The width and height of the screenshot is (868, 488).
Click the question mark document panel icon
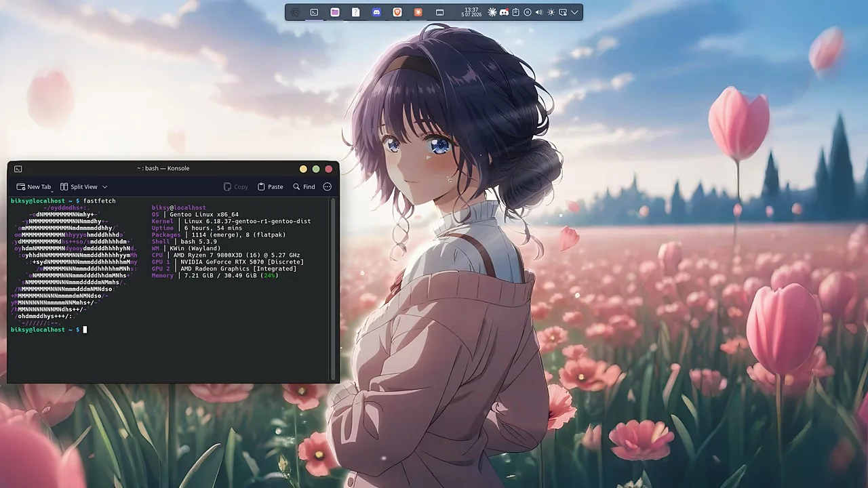pyautogui.click(x=355, y=12)
